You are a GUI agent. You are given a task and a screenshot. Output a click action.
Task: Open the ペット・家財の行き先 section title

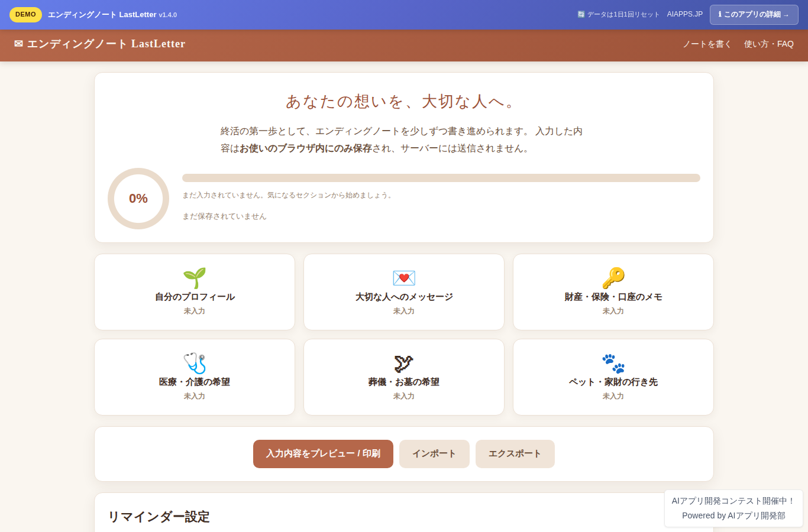(613, 382)
